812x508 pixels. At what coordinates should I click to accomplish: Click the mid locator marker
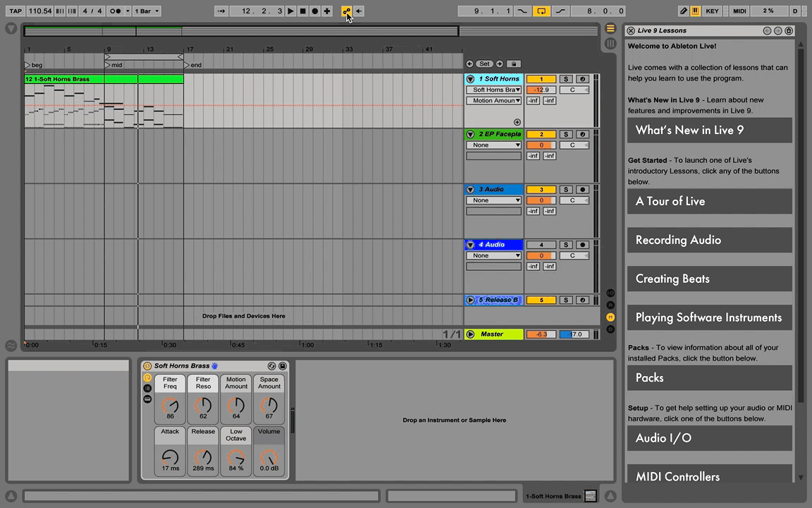114,65
